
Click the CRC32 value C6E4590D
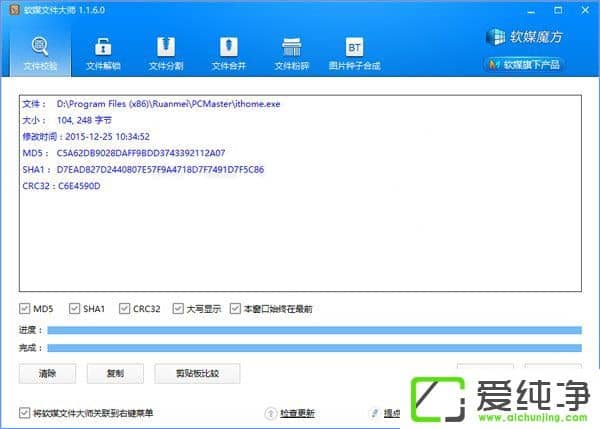click(79, 186)
